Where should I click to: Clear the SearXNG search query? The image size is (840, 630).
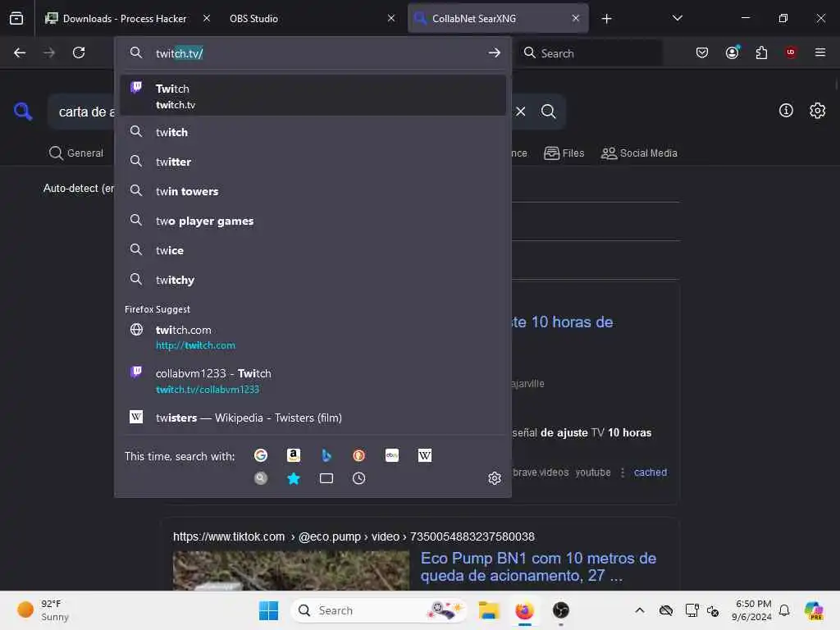click(521, 112)
